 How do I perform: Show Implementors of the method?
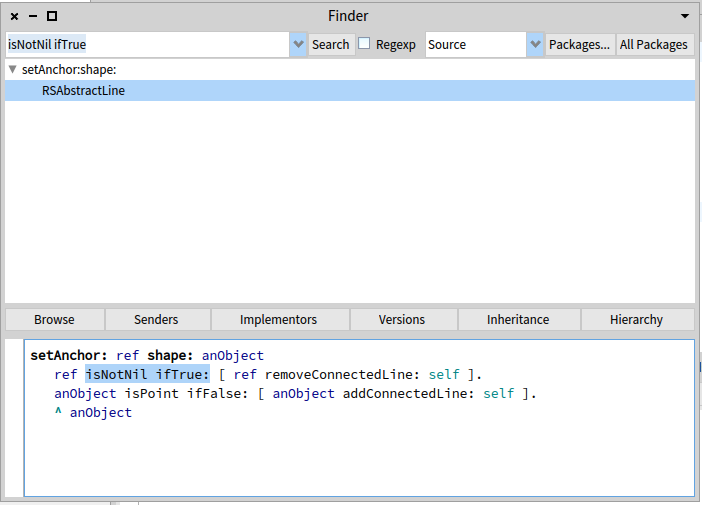[278, 320]
